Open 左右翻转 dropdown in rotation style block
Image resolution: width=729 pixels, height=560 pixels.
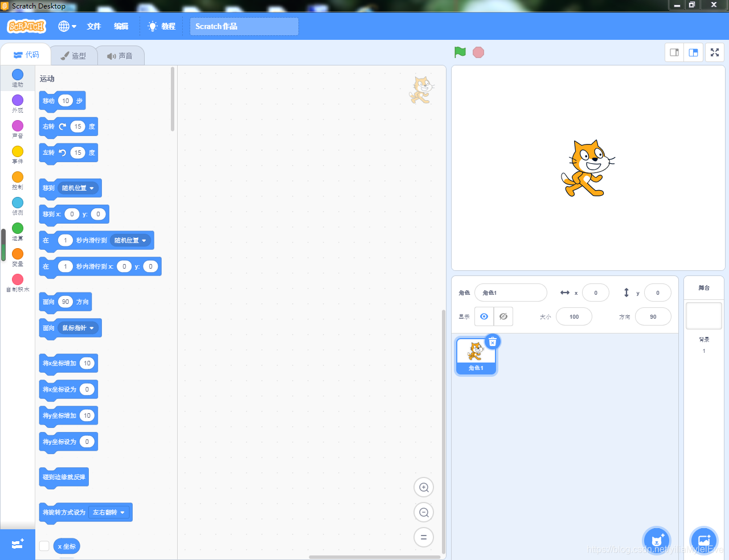(109, 512)
